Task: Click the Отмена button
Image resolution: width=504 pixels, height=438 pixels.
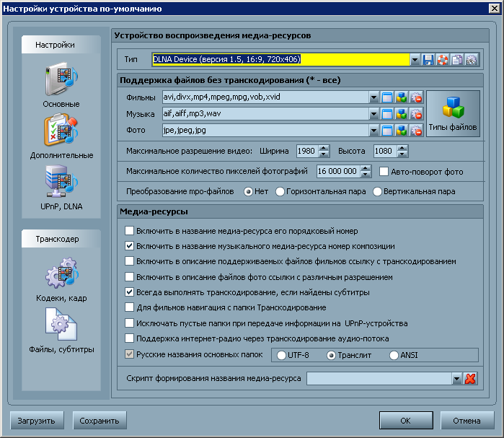Action: tap(467, 420)
